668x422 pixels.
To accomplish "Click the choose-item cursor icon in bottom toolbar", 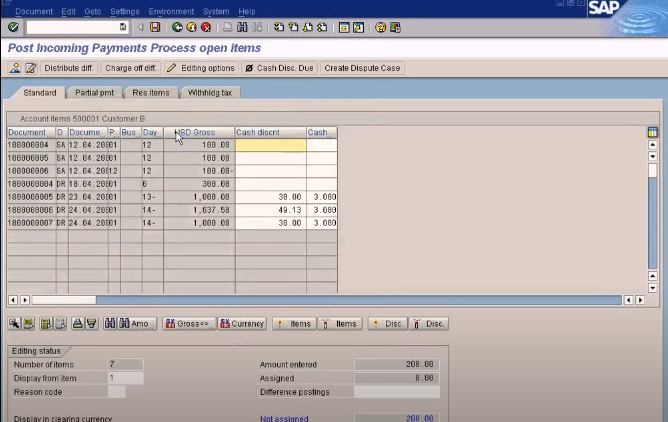I will pos(14,324).
